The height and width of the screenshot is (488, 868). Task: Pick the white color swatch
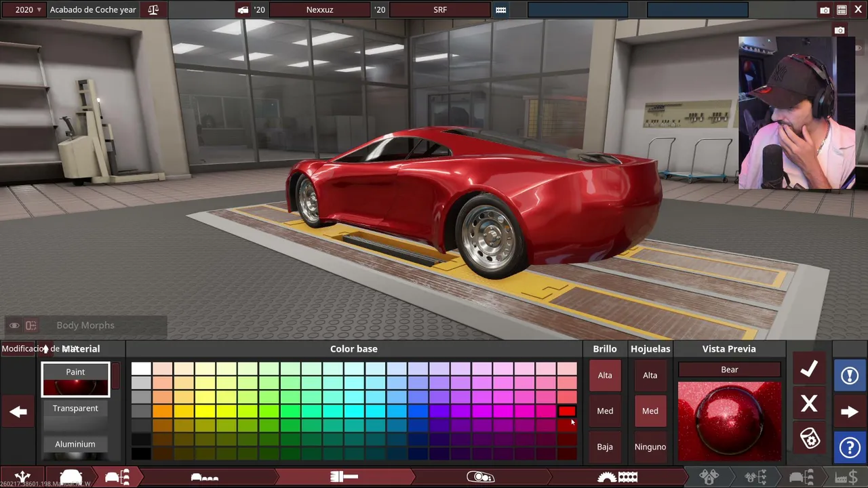pyautogui.click(x=141, y=369)
